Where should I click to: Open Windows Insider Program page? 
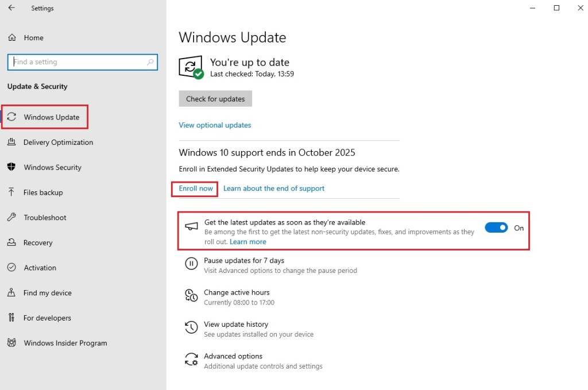point(65,343)
